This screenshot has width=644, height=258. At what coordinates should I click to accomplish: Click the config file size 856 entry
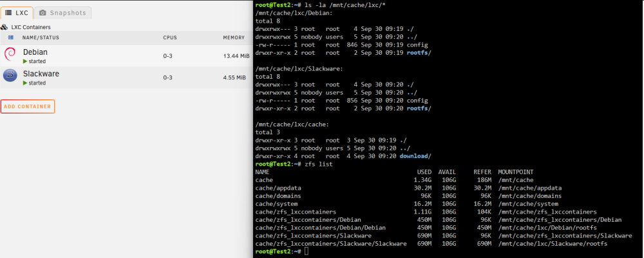pyautogui.click(x=352, y=101)
